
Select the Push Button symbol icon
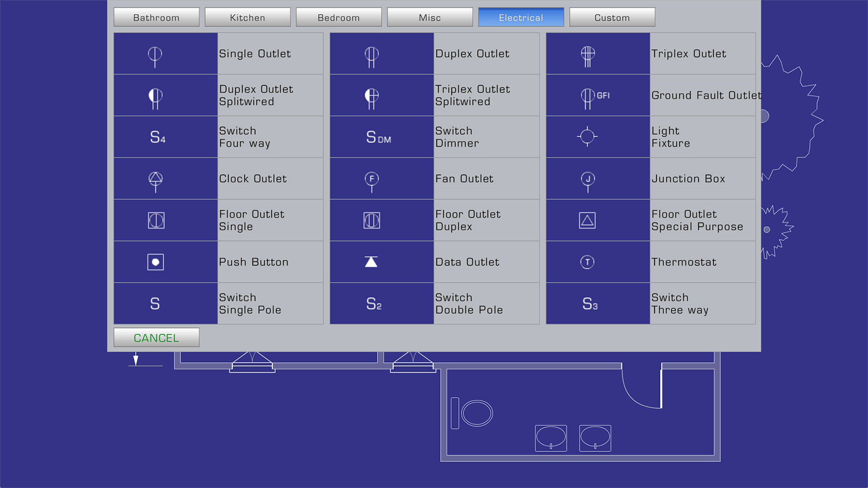tap(156, 262)
